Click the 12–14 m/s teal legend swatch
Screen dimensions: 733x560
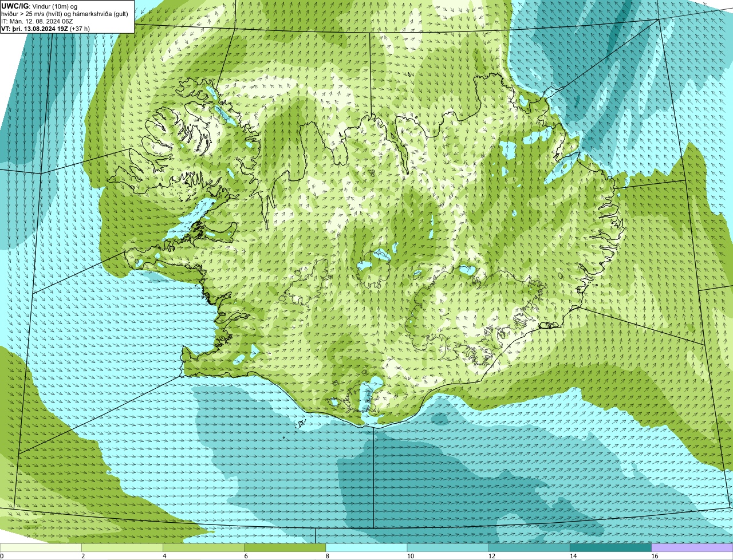(529, 547)
